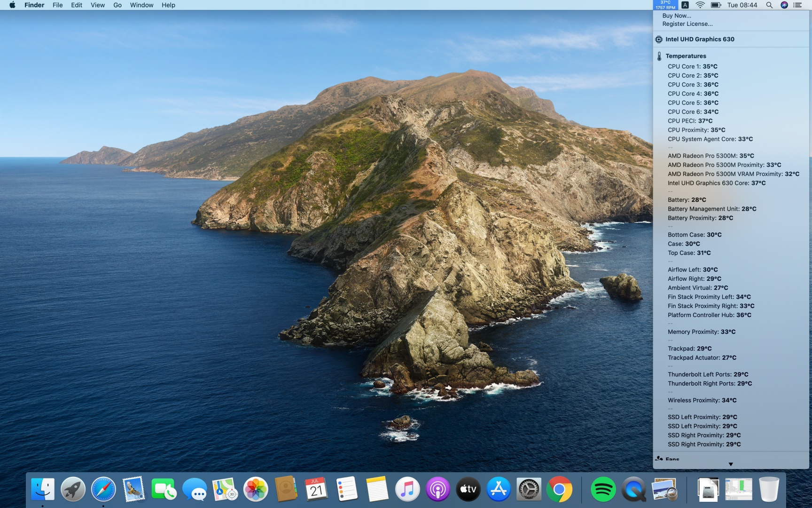The height and width of the screenshot is (508, 812).
Task: Click the Wi-Fi status icon
Action: pos(700,5)
